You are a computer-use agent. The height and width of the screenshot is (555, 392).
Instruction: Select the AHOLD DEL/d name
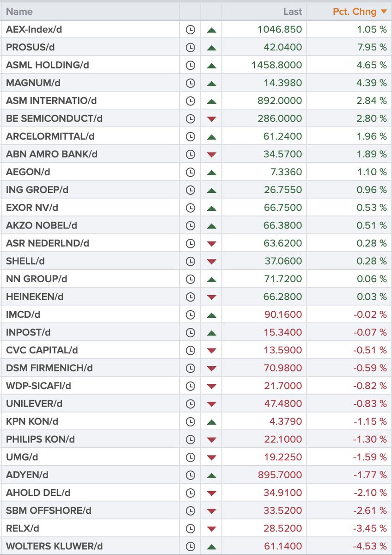point(38,493)
